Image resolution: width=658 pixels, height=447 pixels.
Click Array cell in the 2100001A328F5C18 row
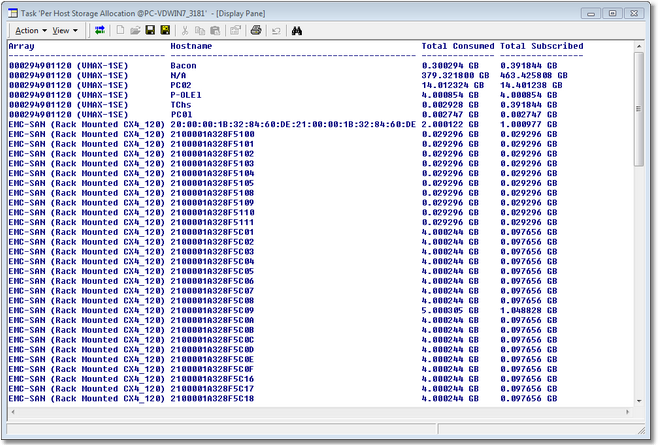pos(86,399)
